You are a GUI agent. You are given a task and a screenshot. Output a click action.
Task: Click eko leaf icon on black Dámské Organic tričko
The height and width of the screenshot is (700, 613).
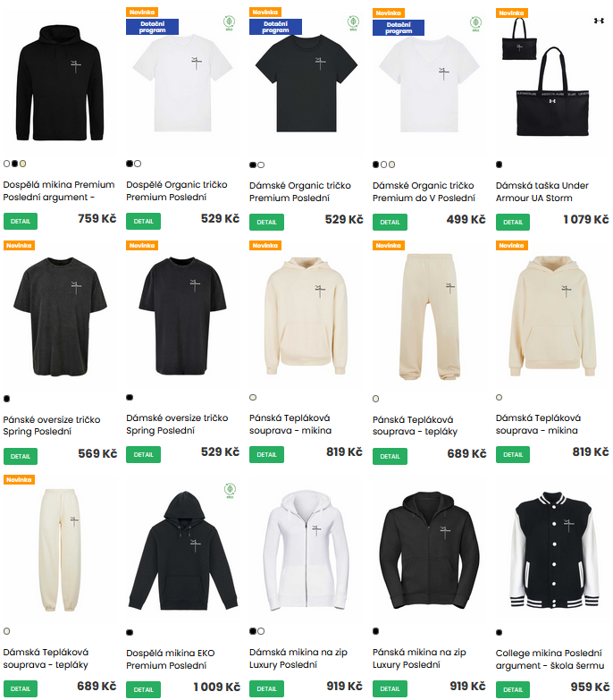pos(353,22)
